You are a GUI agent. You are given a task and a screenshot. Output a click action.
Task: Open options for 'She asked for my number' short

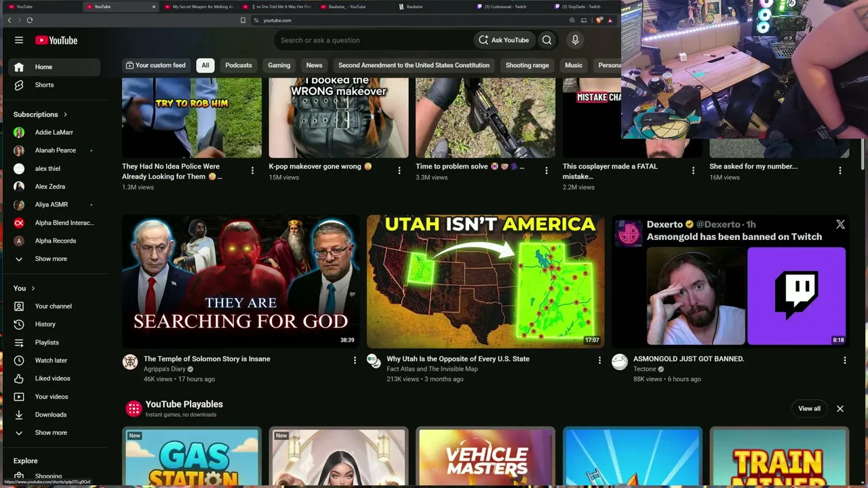point(840,171)
